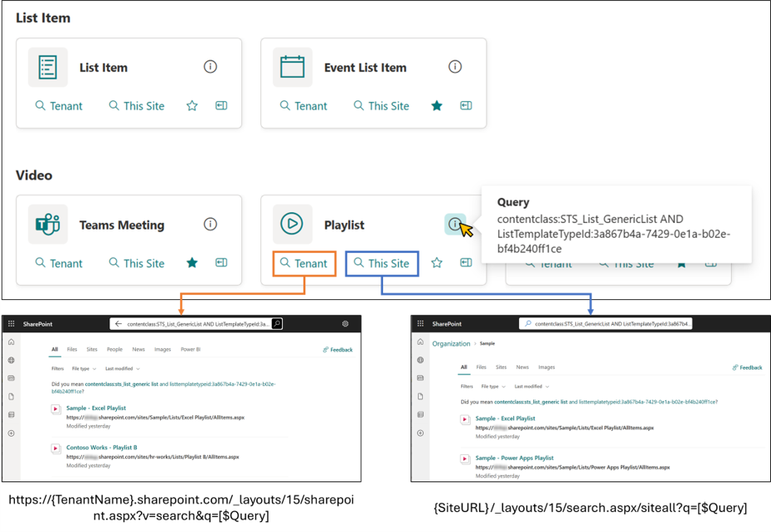Open side panel icon on Teams Meeting card
Image resolution: width=771 pixels, height=532 pixels.
[221, 263]
